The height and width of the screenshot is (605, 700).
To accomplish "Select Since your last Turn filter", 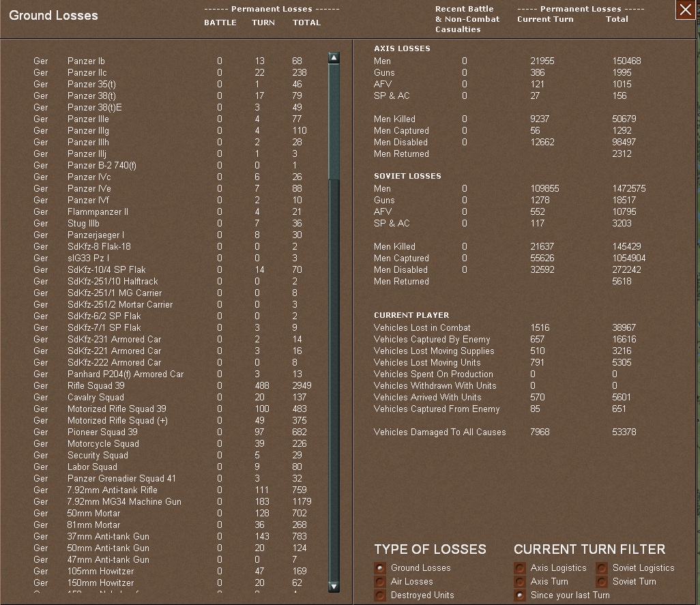I will (520, 595).
